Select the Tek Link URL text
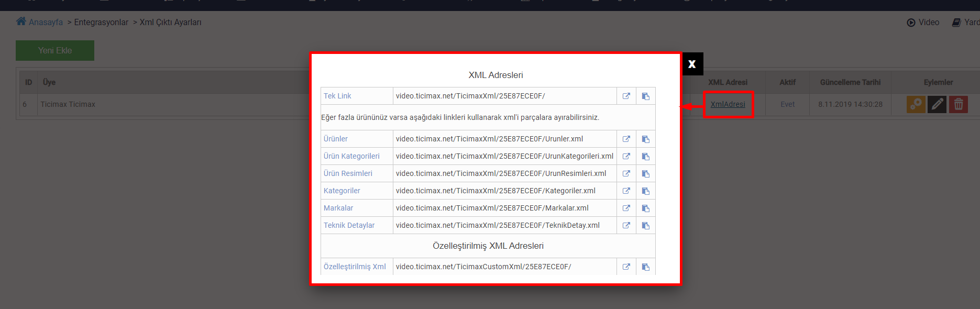The height and width of the screenshot is (309, 980). pos(470,96)
